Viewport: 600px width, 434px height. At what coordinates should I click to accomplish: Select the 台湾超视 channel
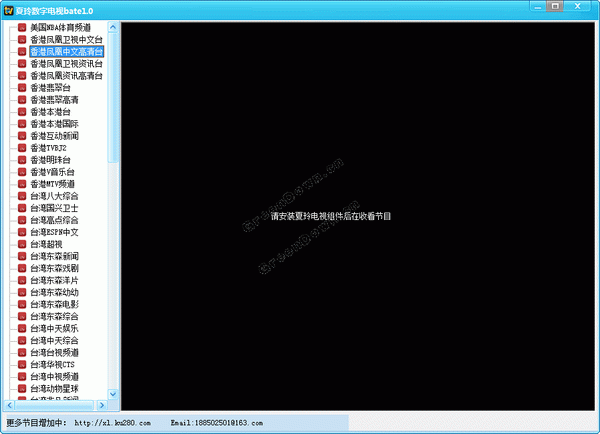click(x=46, y=244)
